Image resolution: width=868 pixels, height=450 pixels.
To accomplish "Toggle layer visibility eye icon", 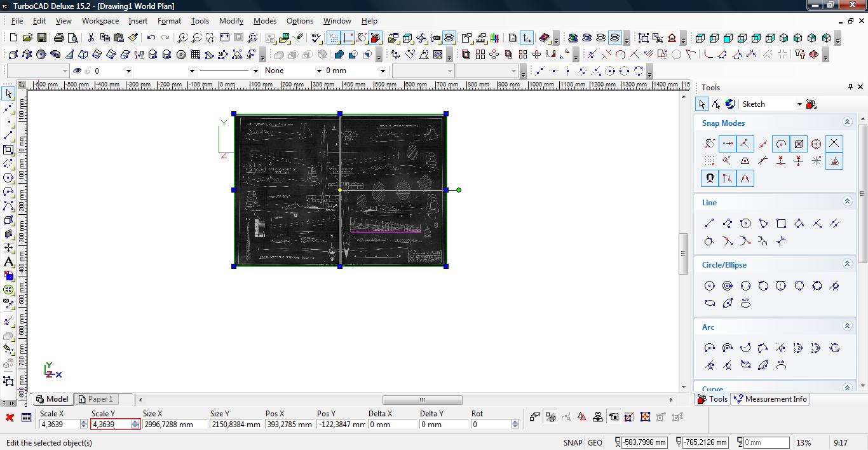I will tap(78, 71).
